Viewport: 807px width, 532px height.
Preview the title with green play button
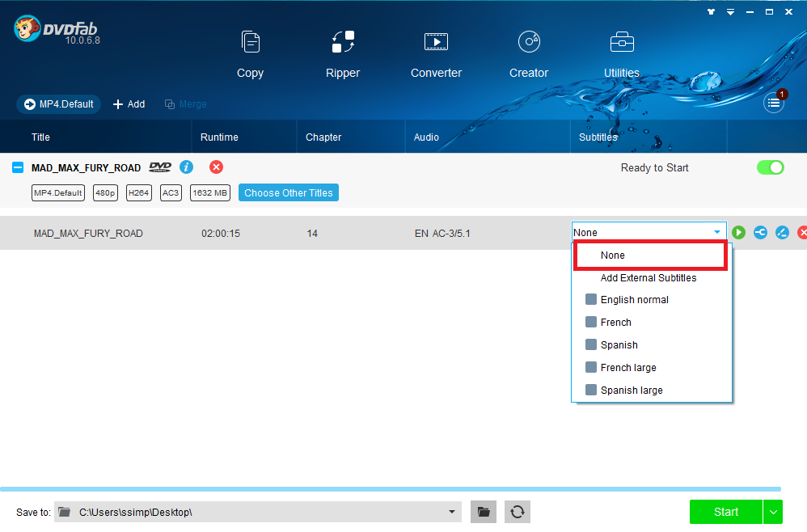pyautogui.click(x=738, y=233)
